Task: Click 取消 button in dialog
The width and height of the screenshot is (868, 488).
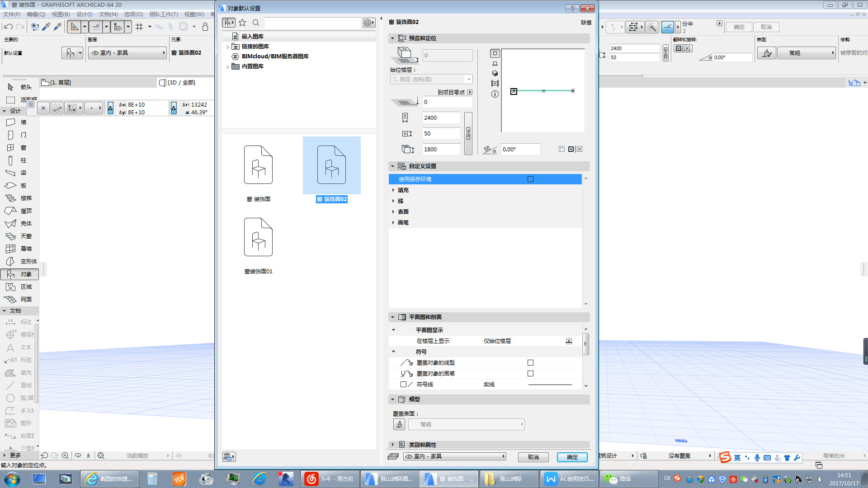Action: tap(533, 457)
